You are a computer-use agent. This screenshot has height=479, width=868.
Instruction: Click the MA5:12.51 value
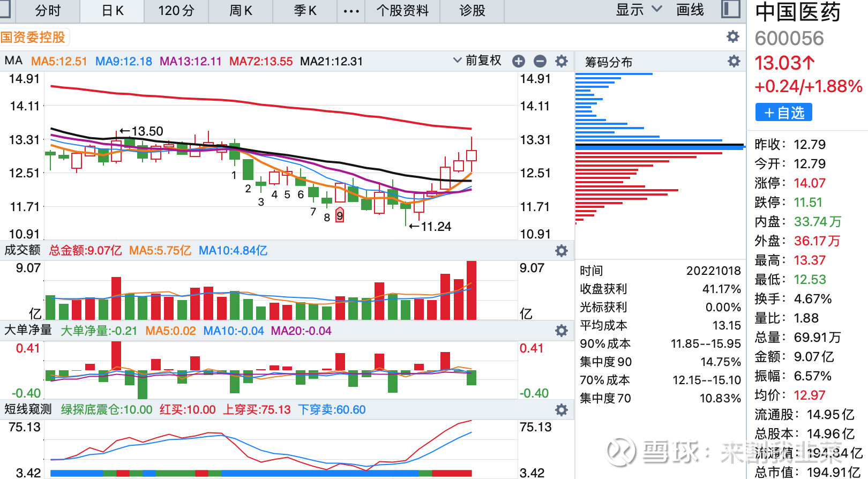point(59,61)
